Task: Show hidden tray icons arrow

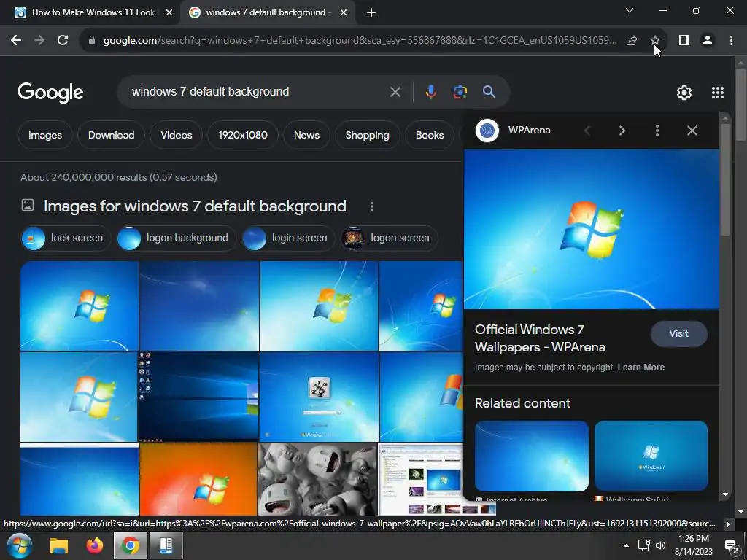Action: [626, 545]
